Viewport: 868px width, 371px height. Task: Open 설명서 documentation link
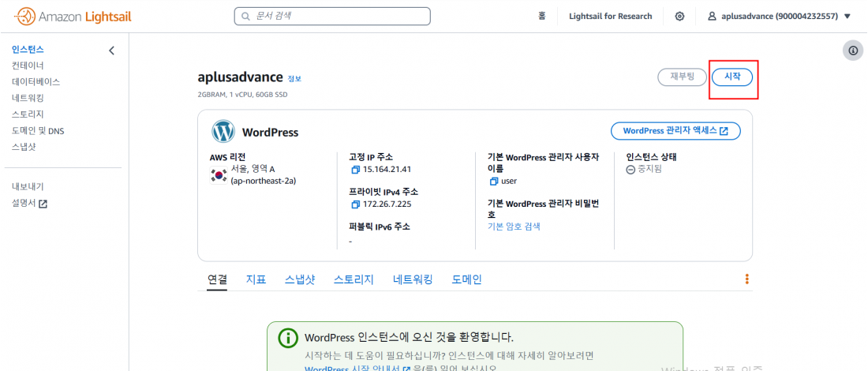[x=24, y=203]
